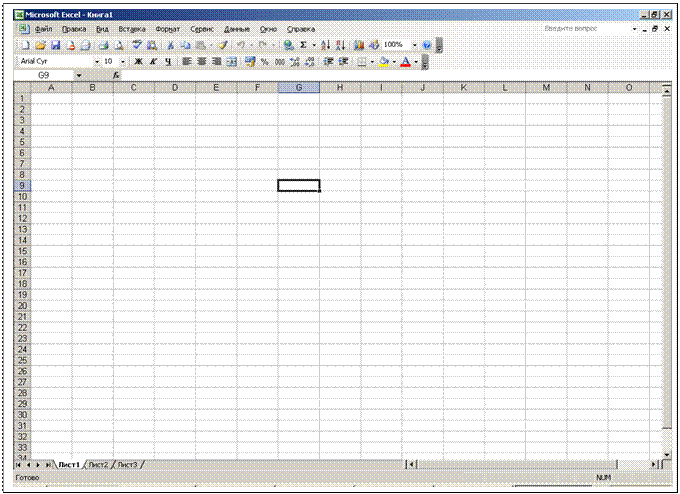Image resolution: width=680 pixels, height=494 pixels.
Task: Activate the Format Painter brush
Action: [223, 45]
